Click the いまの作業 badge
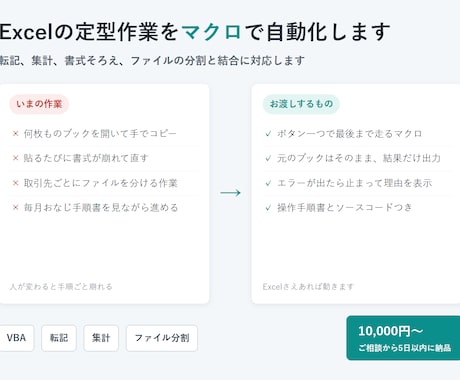460x380 pixels. (39, 104)
